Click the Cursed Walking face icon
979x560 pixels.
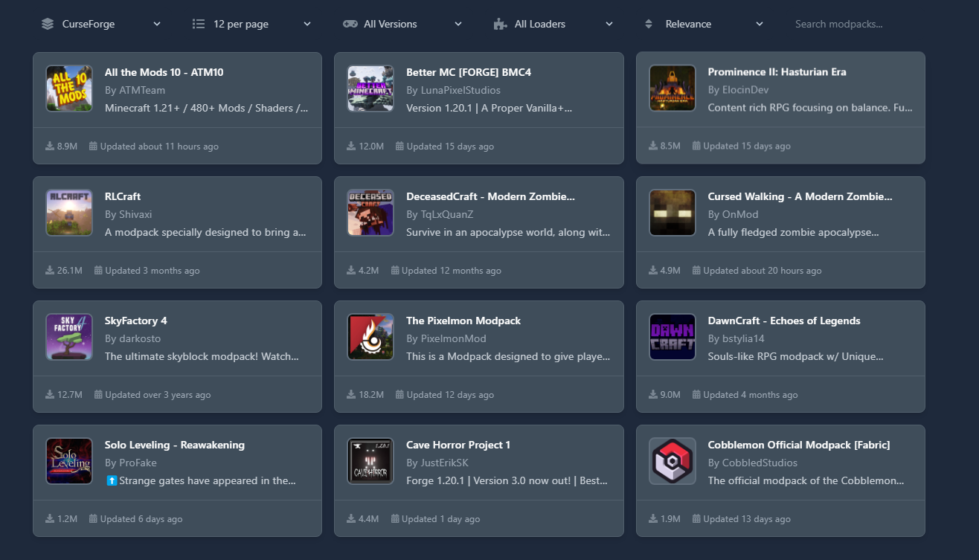pos(673,213)
